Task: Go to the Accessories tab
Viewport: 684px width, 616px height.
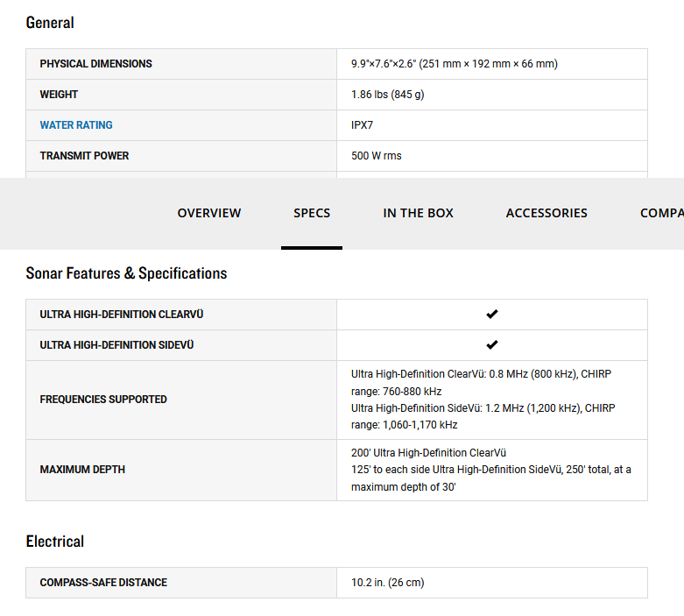Action: (546, 213)
